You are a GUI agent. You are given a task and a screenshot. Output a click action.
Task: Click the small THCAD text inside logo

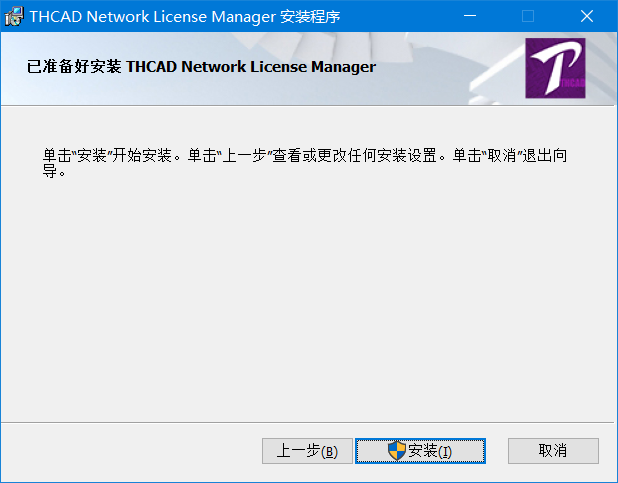point(572,83)
